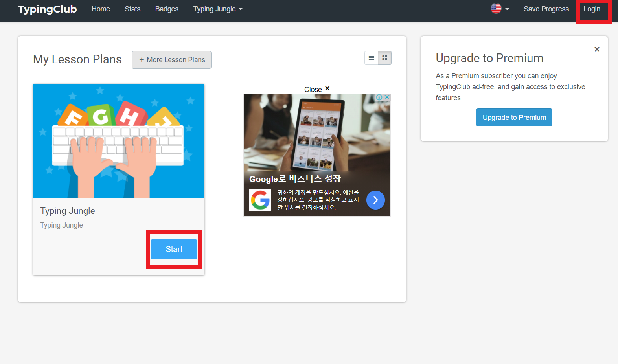Click the Typing Jungle card subtitle
618x364 pixels.
pyautogui.click(x=62, y=225)
